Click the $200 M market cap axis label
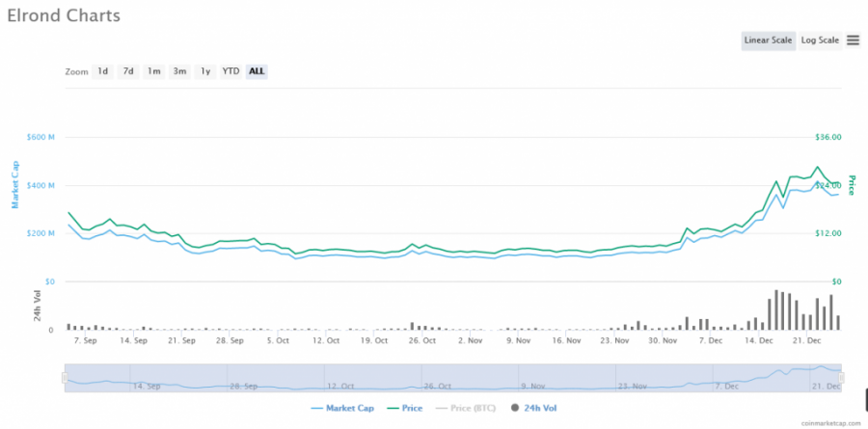The image size is (868, 429). coord(40,233)
